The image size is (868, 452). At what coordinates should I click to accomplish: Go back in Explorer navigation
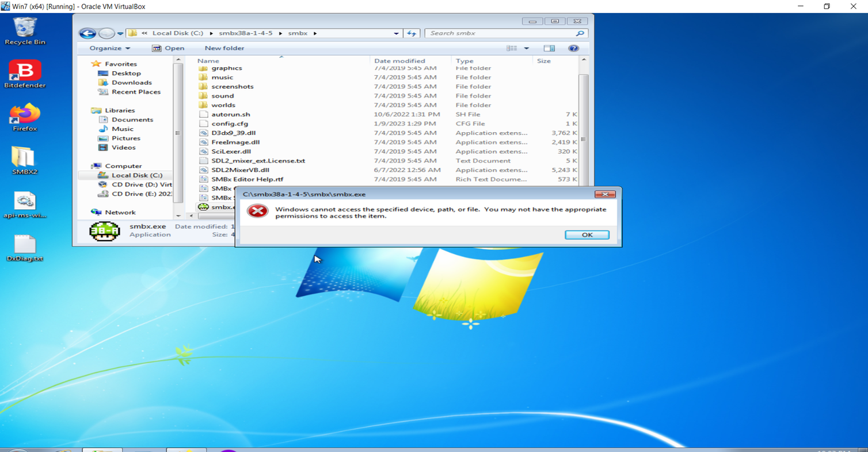point(87,33)
